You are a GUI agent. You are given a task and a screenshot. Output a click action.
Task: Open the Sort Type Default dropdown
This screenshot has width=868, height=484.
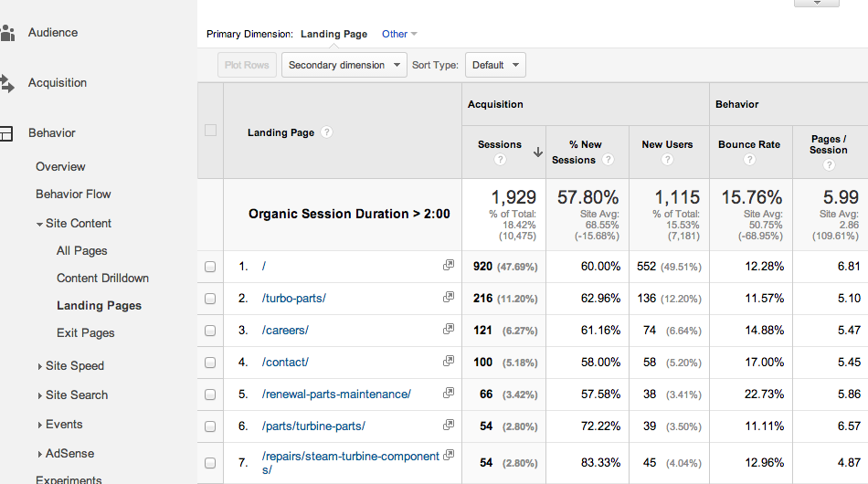pos(495,65)
